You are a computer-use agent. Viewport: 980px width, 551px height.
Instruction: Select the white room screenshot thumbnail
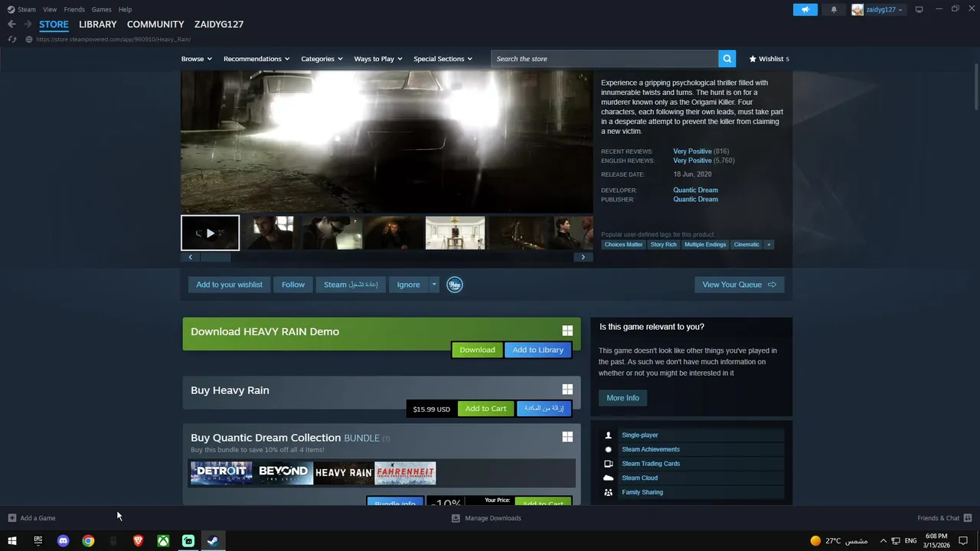point(455,233)
